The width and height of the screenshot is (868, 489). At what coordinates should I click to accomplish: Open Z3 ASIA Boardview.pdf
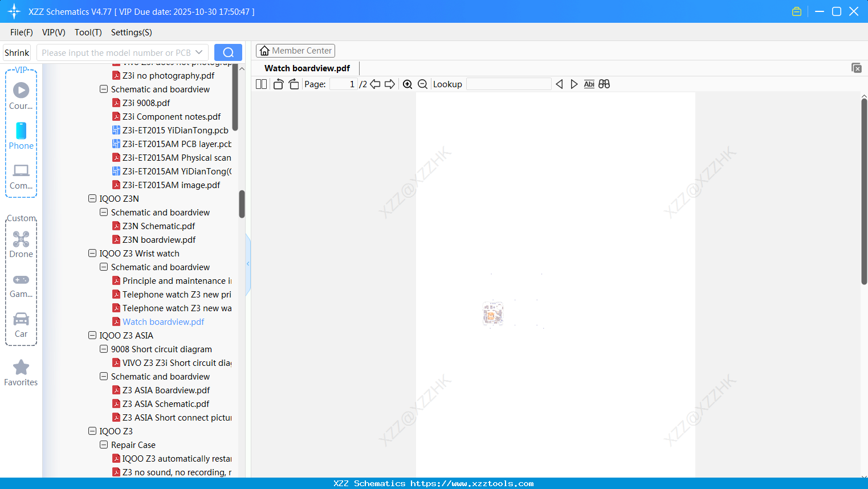click(x=166, y=390)
